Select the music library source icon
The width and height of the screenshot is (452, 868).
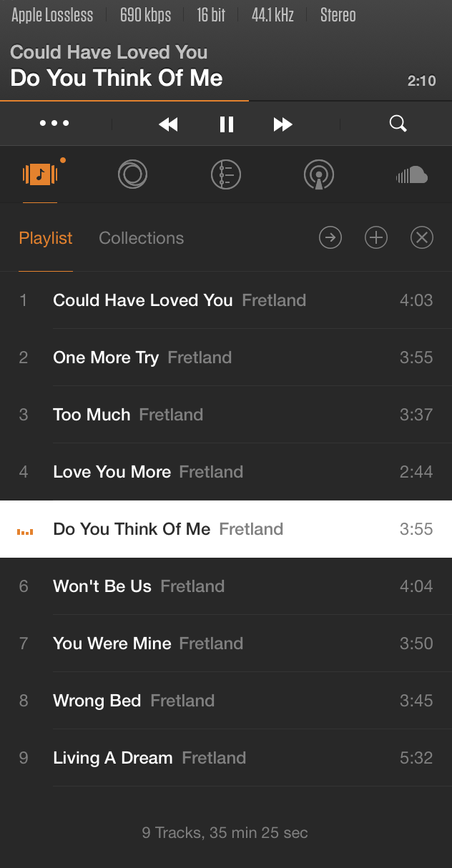(x=40, y=174)
